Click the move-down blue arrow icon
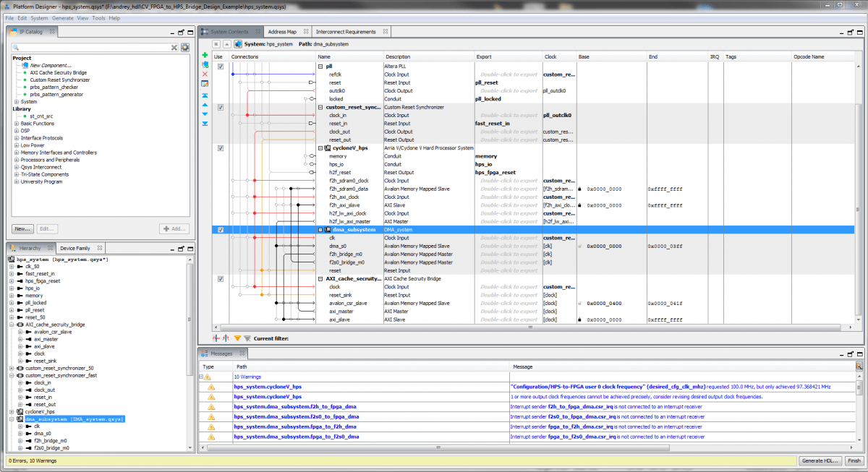This screenshot has width=868, height=472. pyautogui.click(x=205, y=114)
